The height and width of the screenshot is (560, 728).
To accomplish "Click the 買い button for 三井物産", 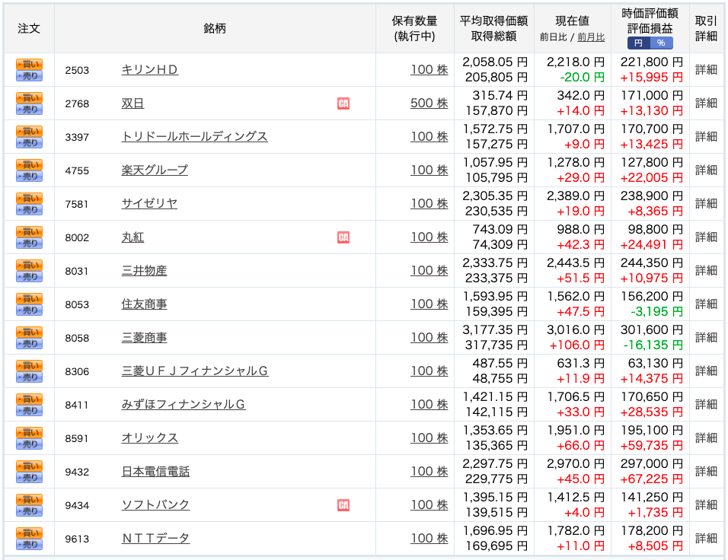I will [x=29, y=265].
